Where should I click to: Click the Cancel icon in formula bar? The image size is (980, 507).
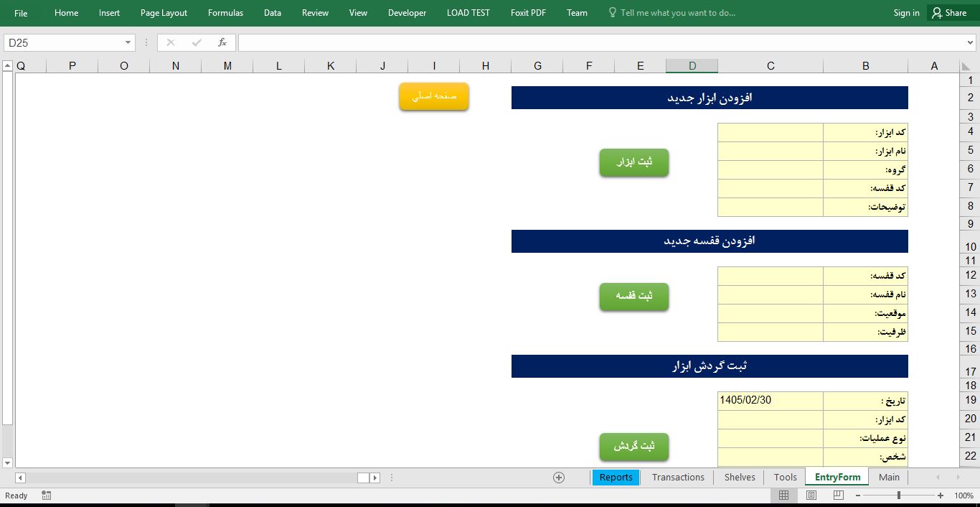[170, 42]
